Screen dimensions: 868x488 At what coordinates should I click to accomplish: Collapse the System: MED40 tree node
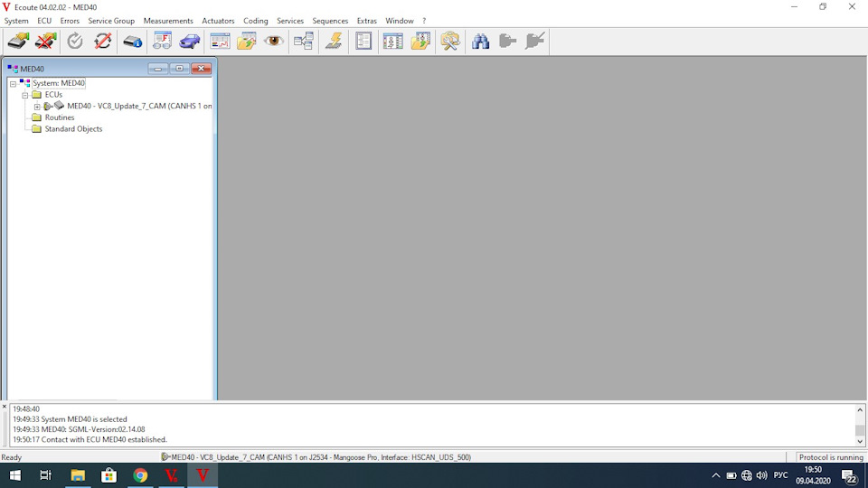click(x=13, y=83)
